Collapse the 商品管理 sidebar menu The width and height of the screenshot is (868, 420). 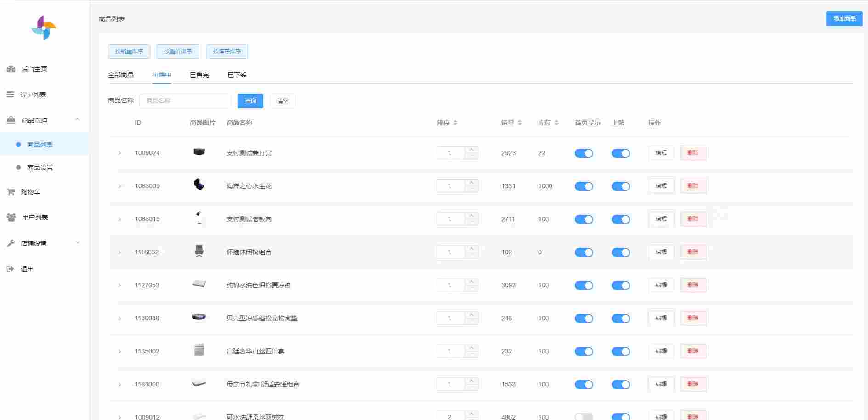coord(77,120)
